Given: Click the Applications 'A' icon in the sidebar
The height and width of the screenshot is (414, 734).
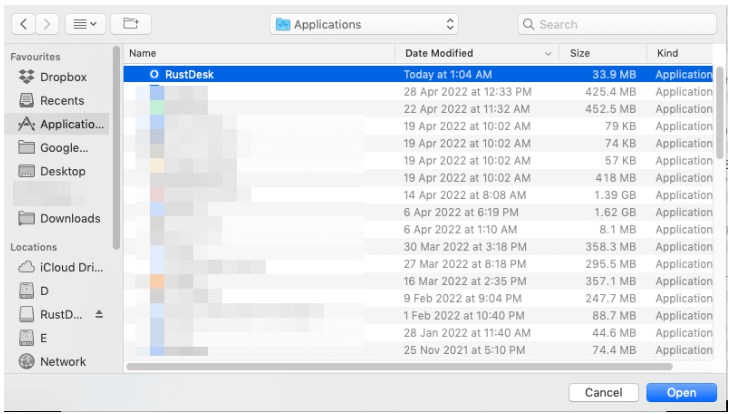Looking at the screenshot, I should [26, 124].
